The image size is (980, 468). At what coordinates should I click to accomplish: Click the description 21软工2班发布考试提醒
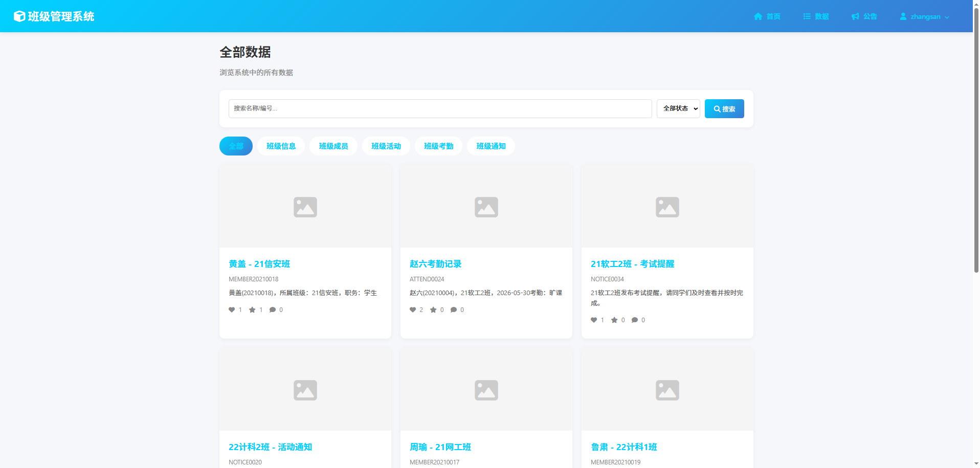(667, 298)
